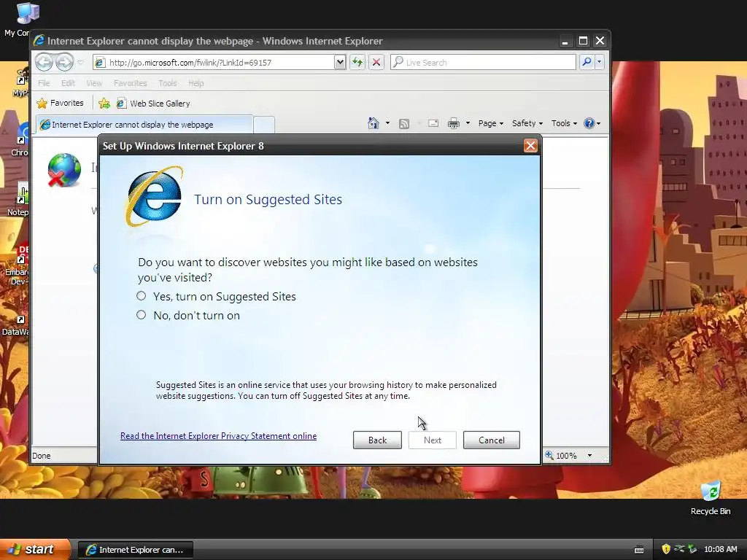Click the security shield tray icon
Viewport: 747px width, 560px height.
point(666,549)
